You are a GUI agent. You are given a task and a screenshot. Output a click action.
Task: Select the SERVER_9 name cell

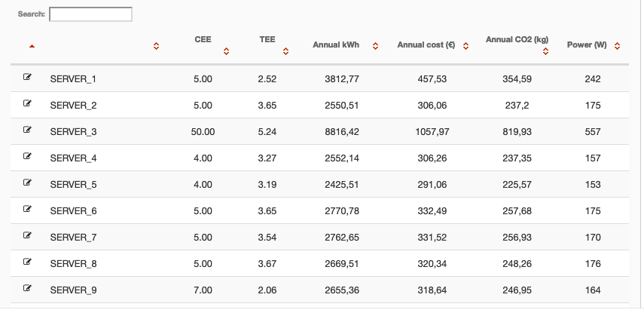[74, 290]
